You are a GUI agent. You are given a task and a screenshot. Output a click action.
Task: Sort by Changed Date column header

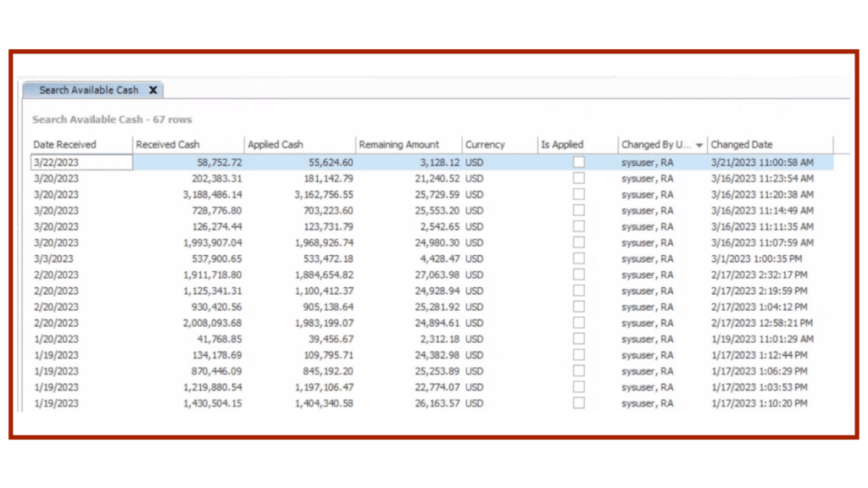click(742, 145)
